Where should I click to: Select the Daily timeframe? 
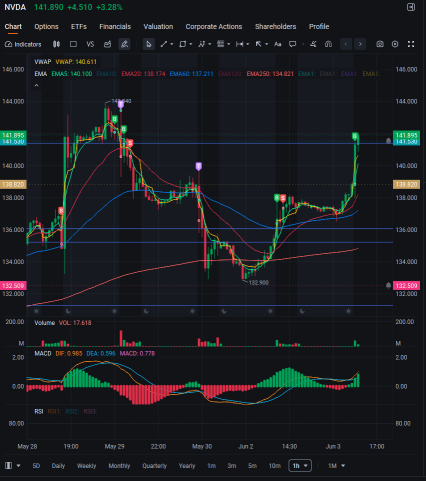58,466
